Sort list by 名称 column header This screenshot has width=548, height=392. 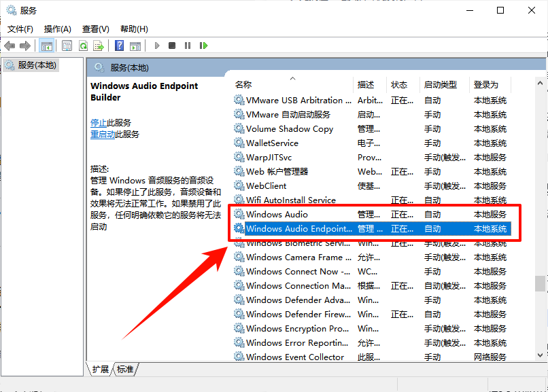point(243,85)
